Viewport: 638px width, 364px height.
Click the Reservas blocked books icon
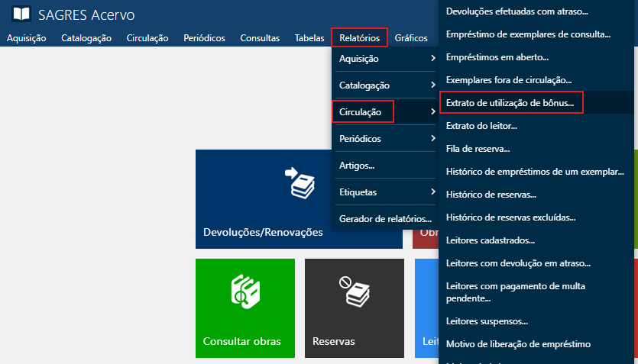click(x=354, y=290)
